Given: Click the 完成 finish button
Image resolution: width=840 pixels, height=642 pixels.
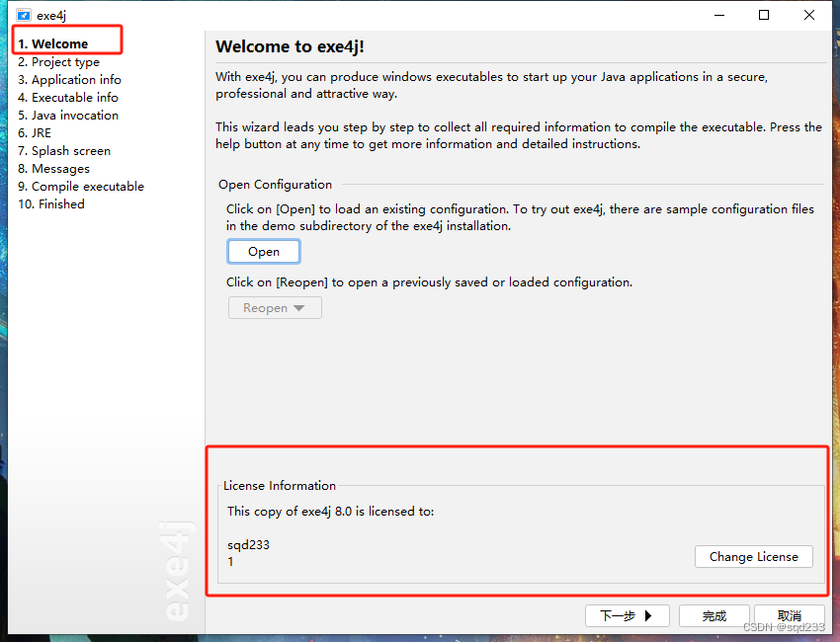Looking at the screenshot, I should click(714, 615).
